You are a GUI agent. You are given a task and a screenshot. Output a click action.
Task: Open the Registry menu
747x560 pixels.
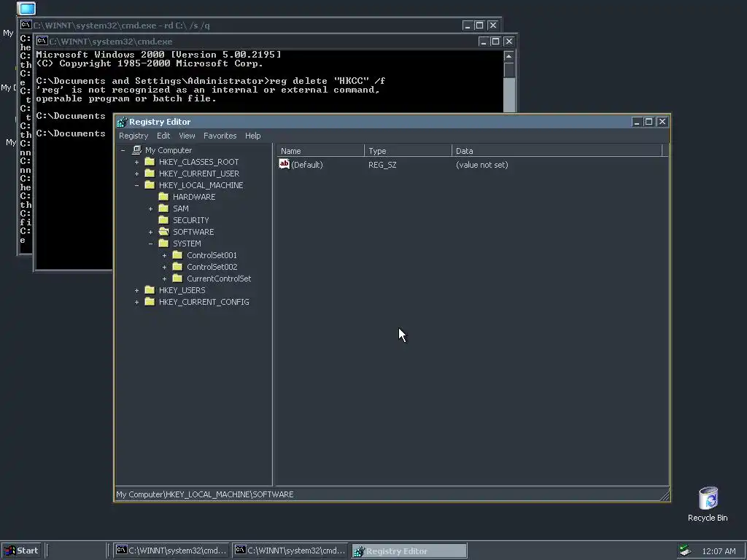[133, 136]
